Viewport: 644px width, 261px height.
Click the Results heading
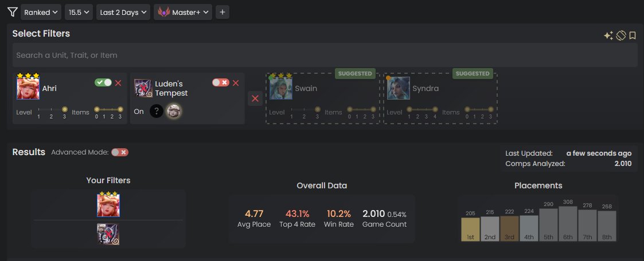(x=29, y=152)
